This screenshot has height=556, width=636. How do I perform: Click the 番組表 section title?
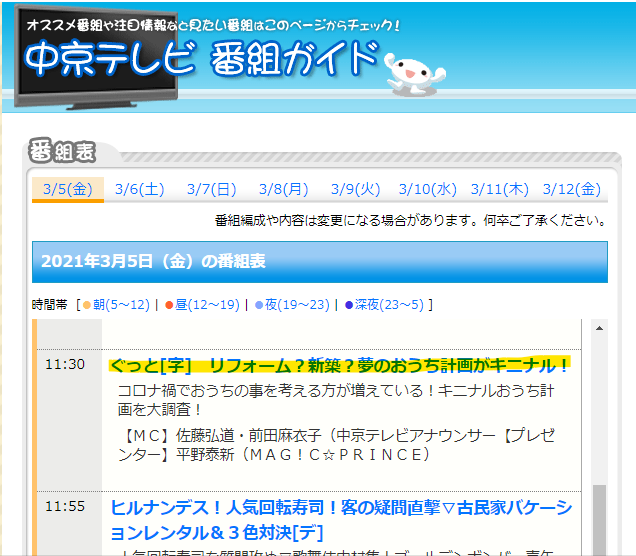pyautogui.click(x=62, y=151)
